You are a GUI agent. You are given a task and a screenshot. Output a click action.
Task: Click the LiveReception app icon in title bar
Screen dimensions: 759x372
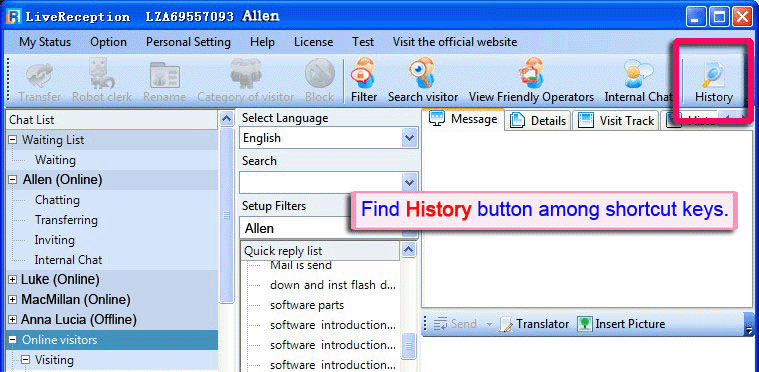[x=13, y=17]
